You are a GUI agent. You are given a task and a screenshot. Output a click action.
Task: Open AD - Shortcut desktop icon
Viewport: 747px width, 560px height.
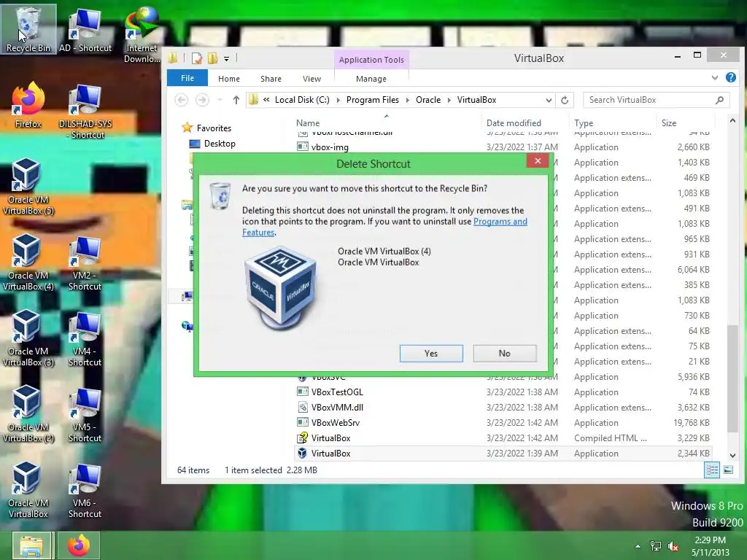[x=85, y=29]
